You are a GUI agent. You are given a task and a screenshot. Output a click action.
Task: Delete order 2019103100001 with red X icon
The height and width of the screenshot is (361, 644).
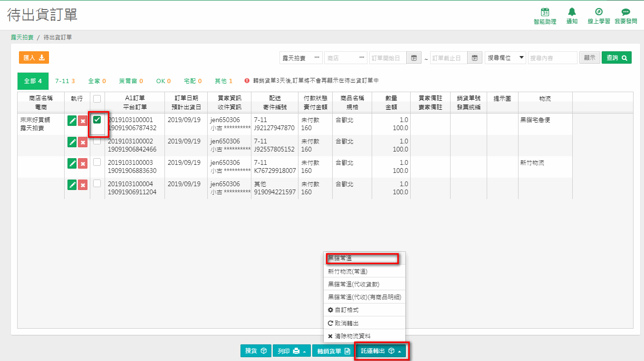click(x=83, y=121)
